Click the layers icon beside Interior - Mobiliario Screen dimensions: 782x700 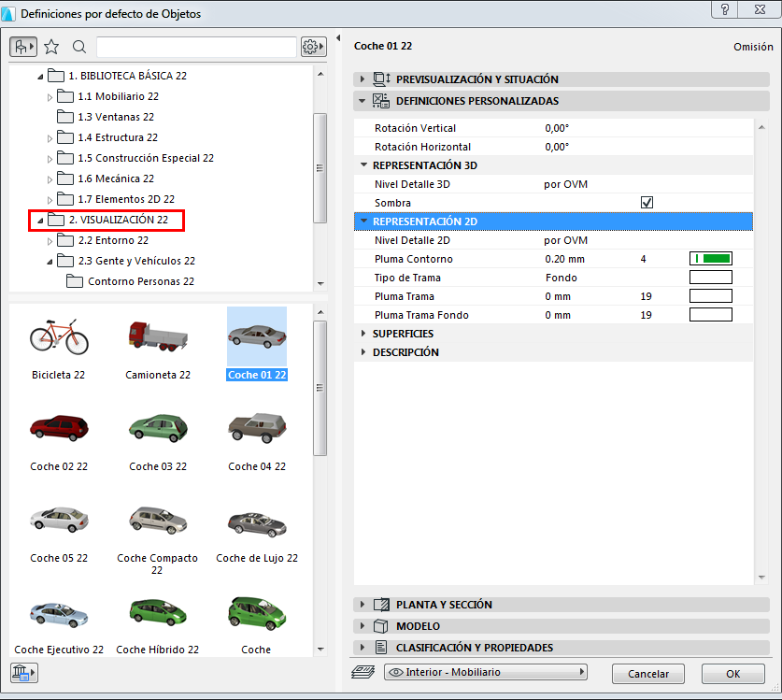(x=364, y=672)
